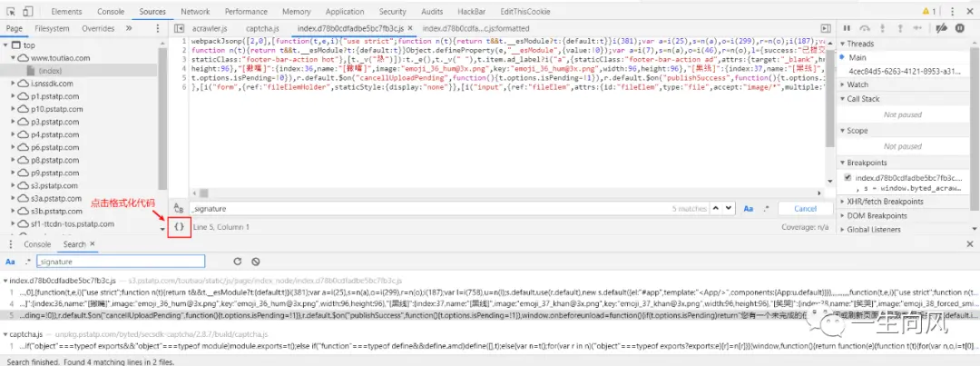Switch to the Elements panel

66,11
